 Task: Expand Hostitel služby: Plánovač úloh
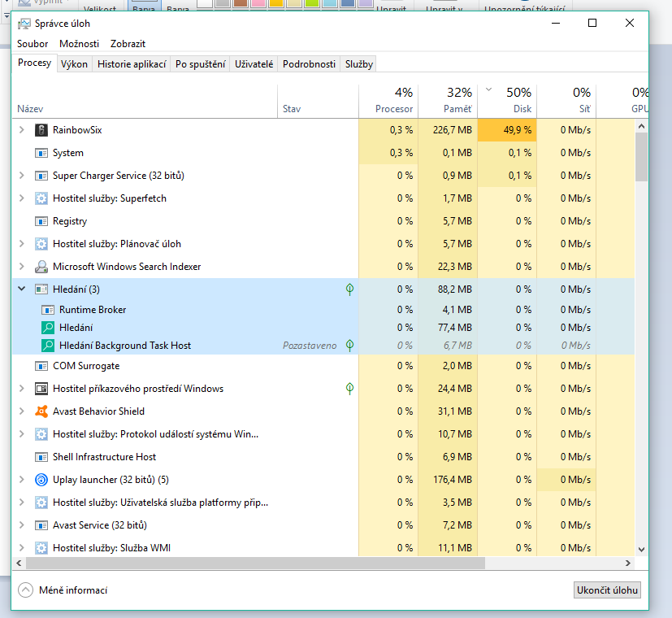click(21, 244)
